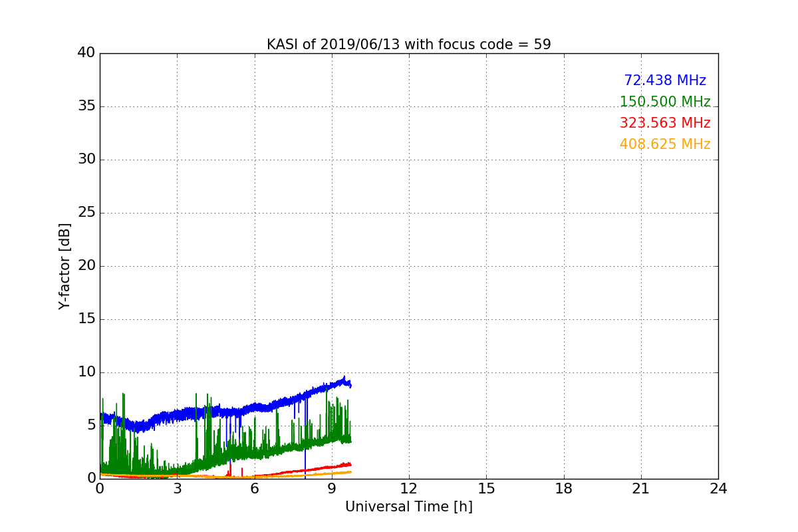This screenshot has width=798, height=532.
Task: Click y-axis tick label 35
Action: 86,106
